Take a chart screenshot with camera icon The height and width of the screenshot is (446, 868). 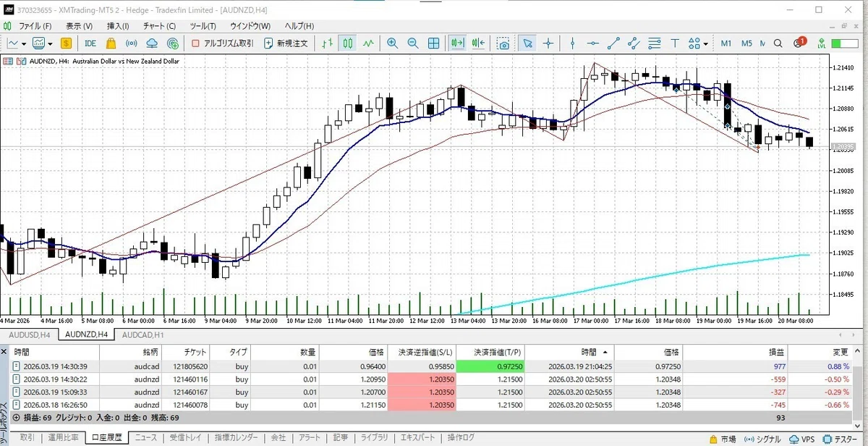click(x=503, y=43)
